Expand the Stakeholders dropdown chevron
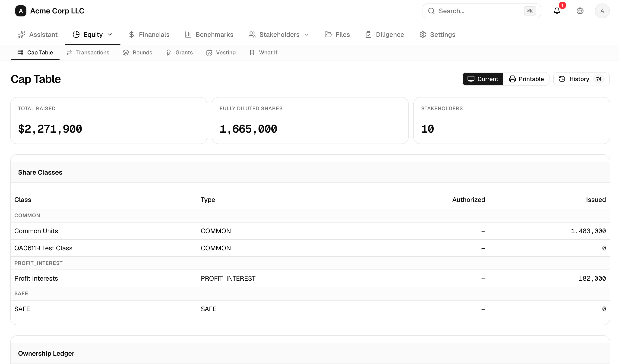 coord(306,35)
